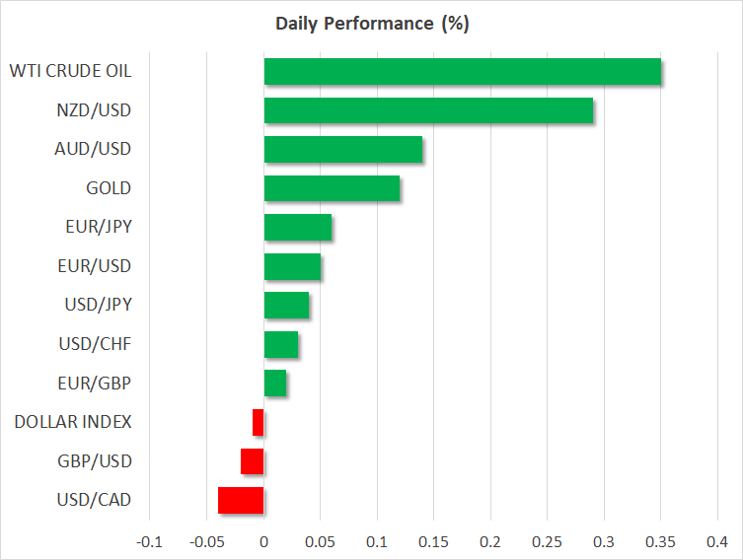Click the -0.1 x-axis tick label
Screen dimensions: 743x560
(149, 542)
